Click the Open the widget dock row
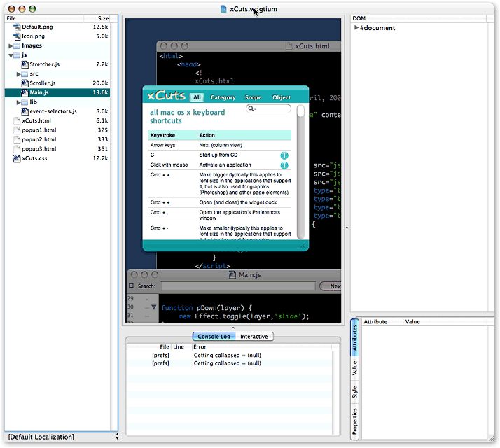 pos(220,202)
